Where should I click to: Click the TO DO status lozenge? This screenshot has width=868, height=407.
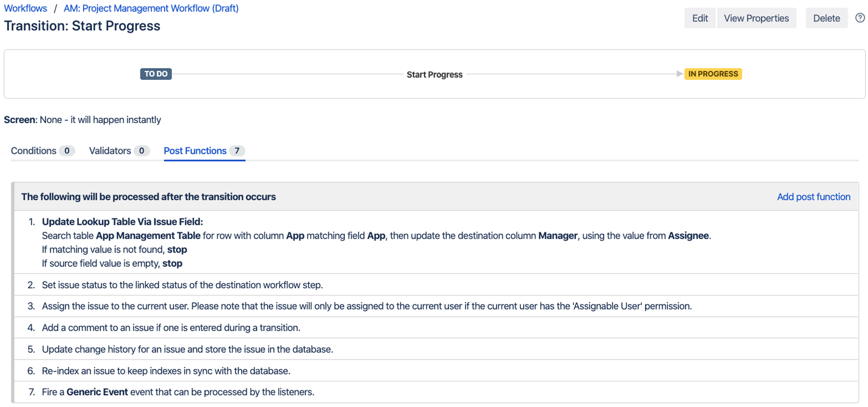(156, 74)
